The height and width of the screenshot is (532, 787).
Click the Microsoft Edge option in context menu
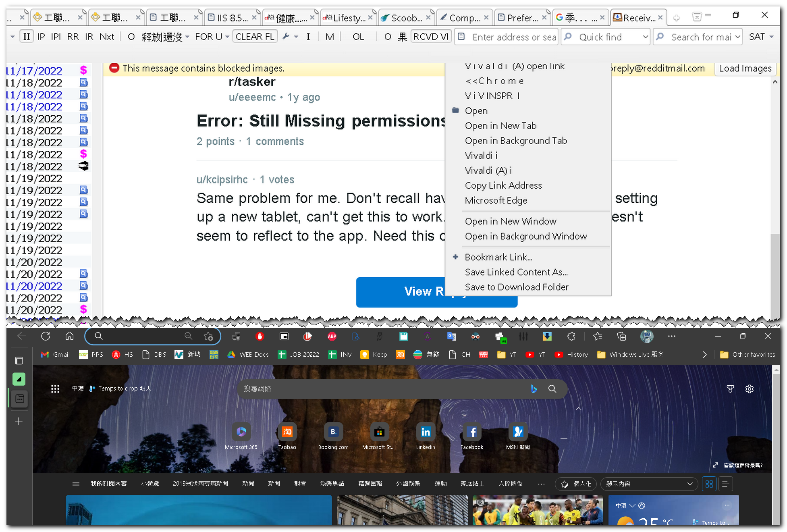click(x=496, y=200)
